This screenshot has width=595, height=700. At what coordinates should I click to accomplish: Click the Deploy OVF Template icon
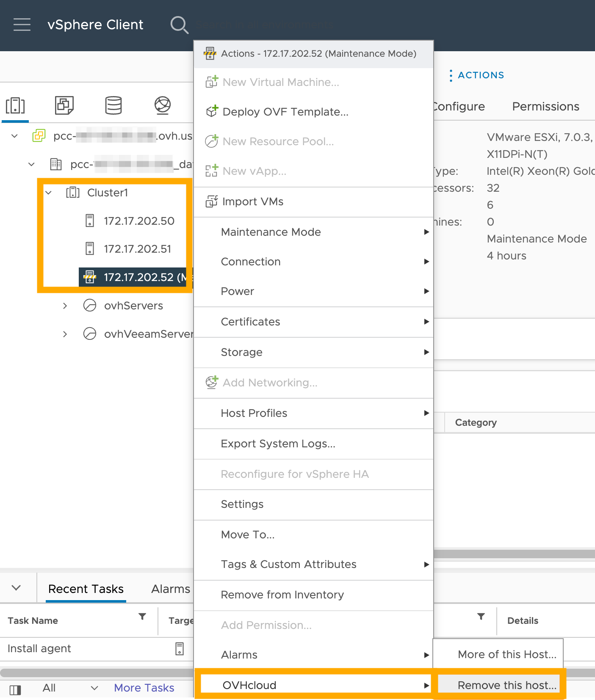212,111
